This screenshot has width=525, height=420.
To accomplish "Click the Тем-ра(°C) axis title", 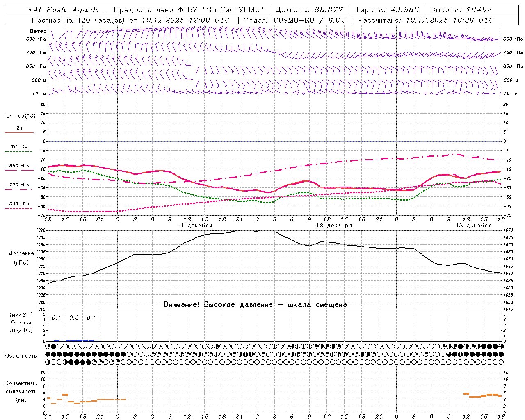I will click(x=19, y=116).
